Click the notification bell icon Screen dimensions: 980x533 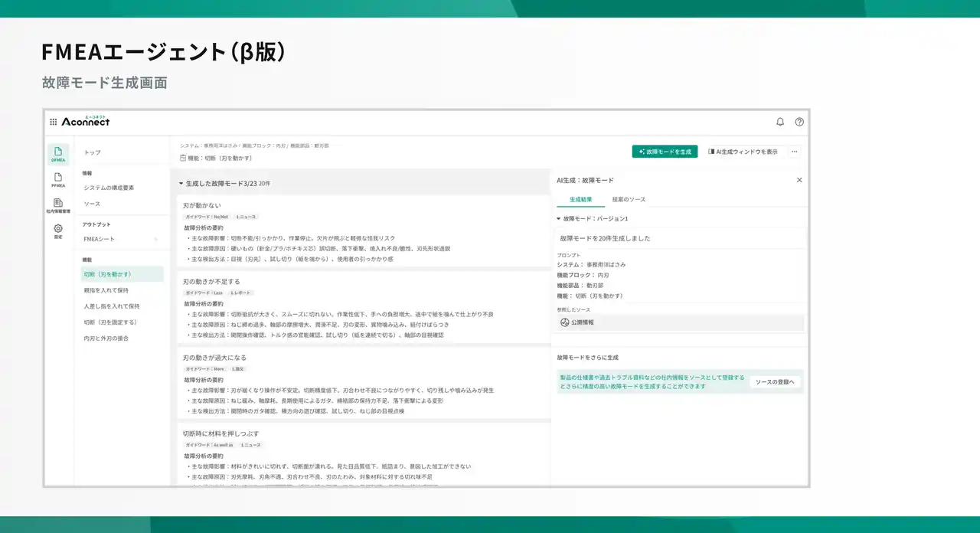pyautogui.click(x=780, y=122)
